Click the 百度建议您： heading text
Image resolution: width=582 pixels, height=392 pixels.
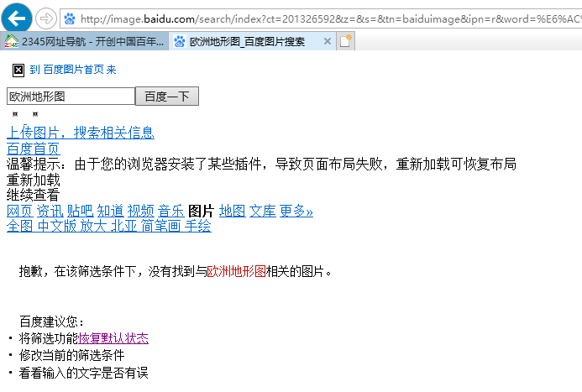(x=52, y=321)
